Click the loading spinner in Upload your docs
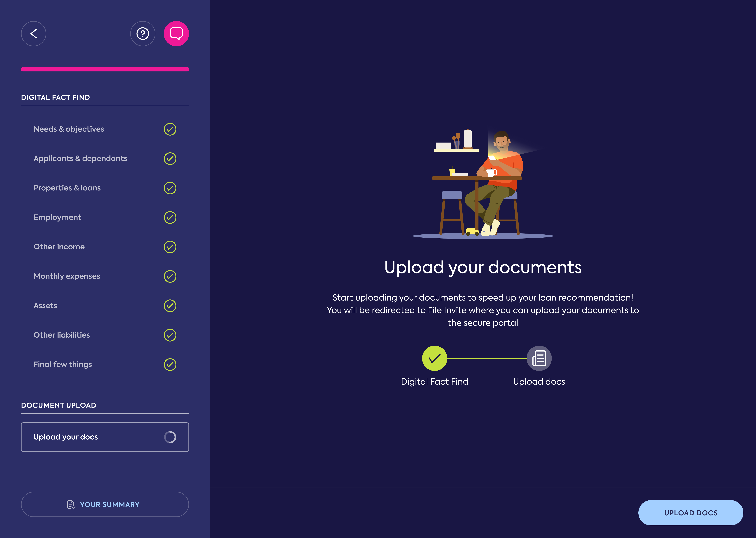Viewport: 756px width, 538px height. [170, 437]
